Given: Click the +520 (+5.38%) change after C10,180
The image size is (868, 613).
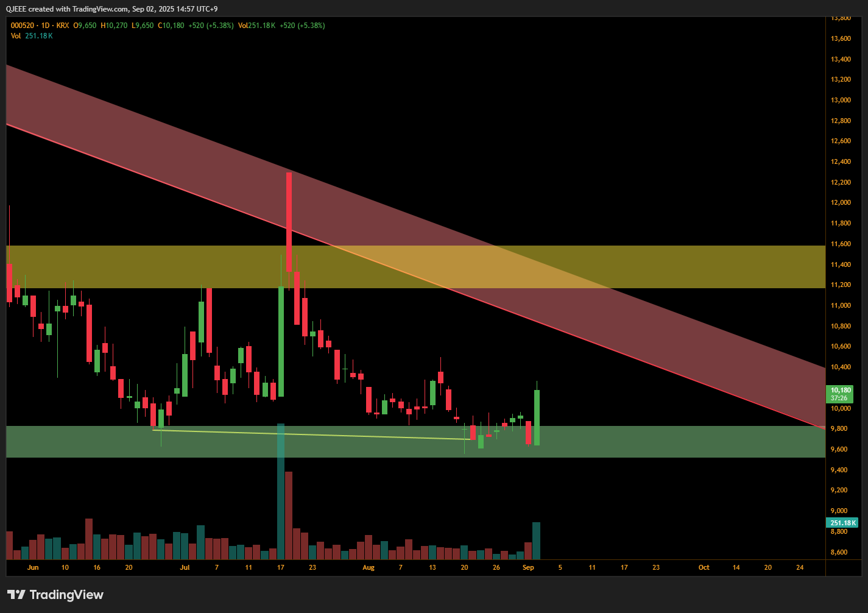Looking at the screenshot, I should [211, 26].
